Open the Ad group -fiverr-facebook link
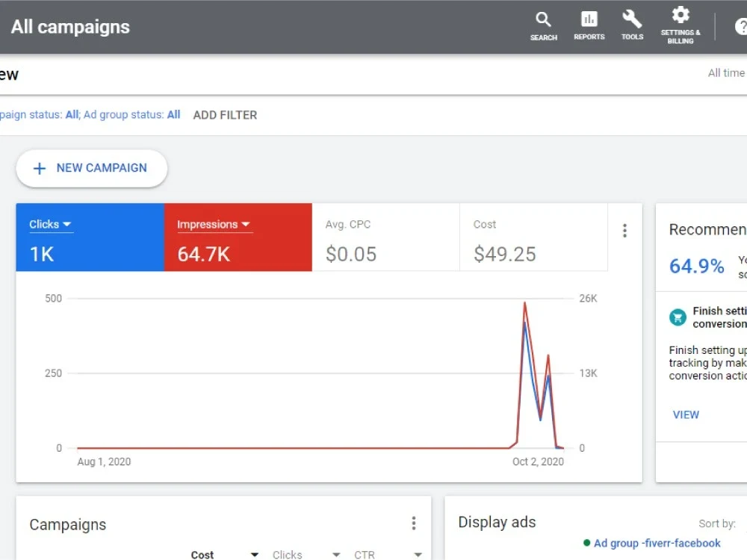This screenshot has width=747, height=560. click(x=657, y=544)
